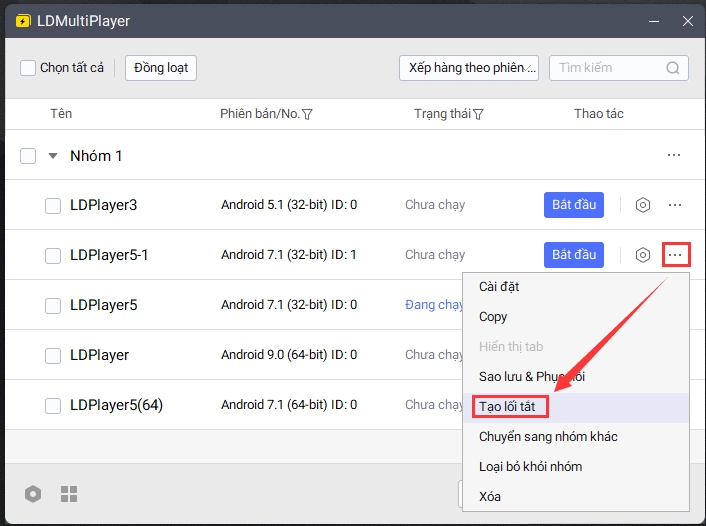Select the LDPlayer3 checkbox
The image size is (706, 526).
point(53,206)
